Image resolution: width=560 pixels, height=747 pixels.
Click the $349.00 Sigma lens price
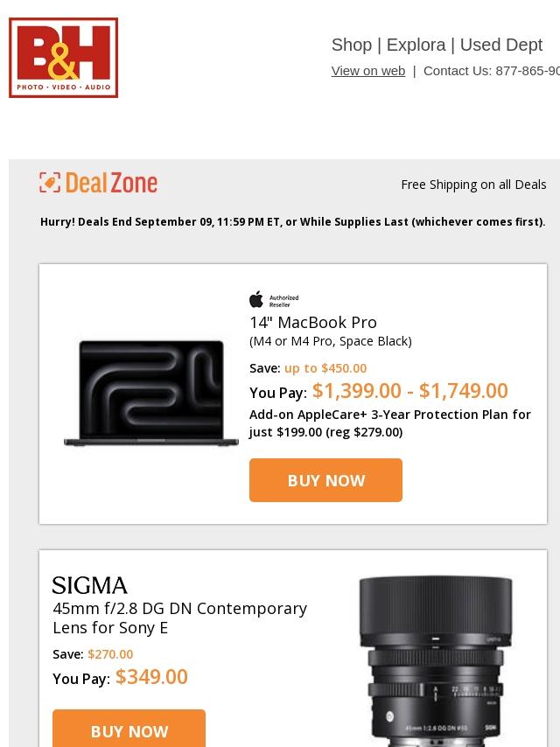click(x=151, y=676)
